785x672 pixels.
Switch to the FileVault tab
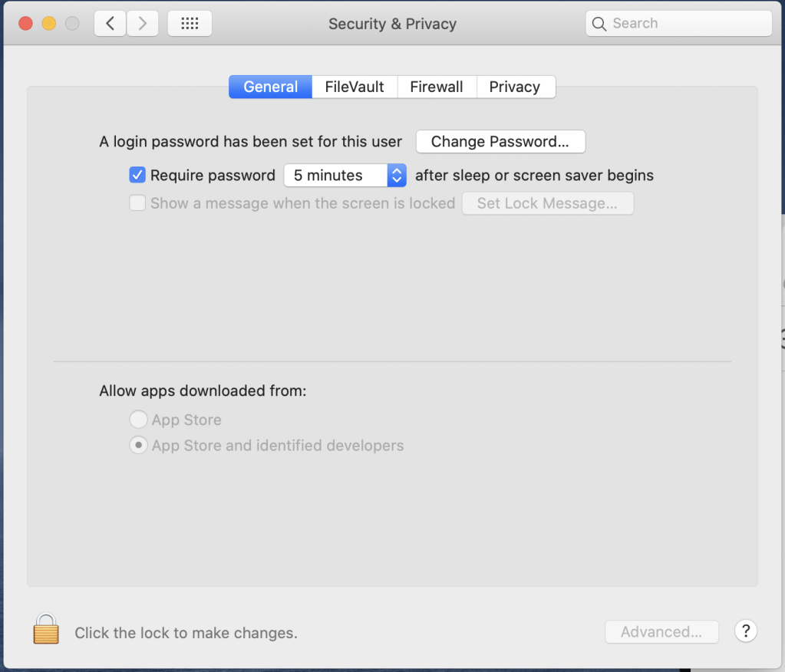pos(355,87)
